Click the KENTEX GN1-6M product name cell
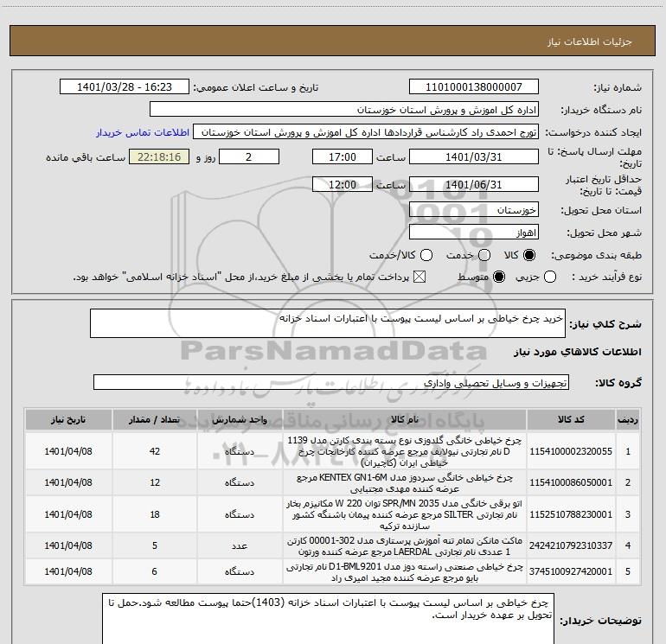The height and width of the screenshot is (644, 666). click(405, 483)
